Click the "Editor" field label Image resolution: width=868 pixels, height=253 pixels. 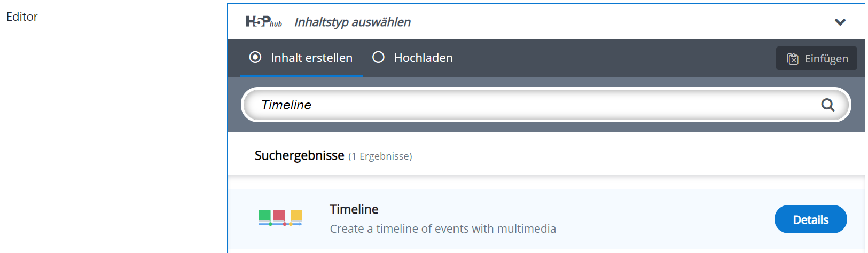point(22,17)
